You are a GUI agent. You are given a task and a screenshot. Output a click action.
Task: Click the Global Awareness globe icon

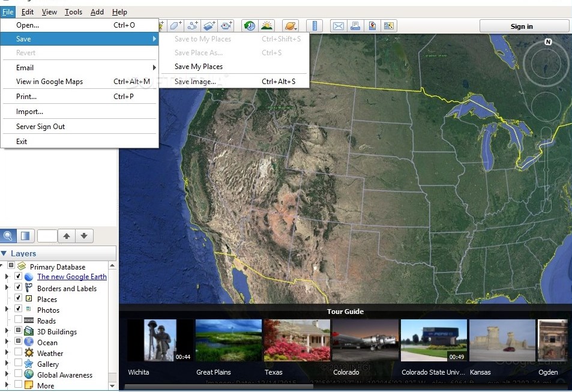[29, 375]
